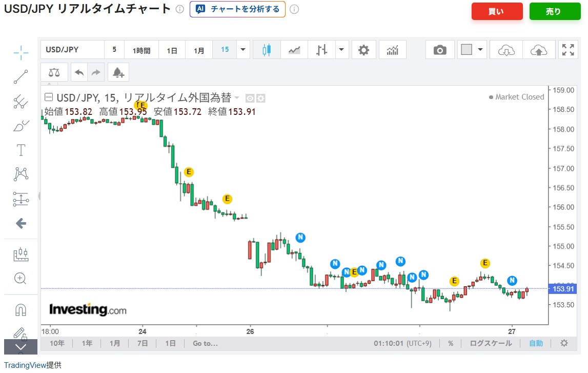Collapse the USD/JPY legend box
Screen dimensions: 588x373
tap(49, 97)
